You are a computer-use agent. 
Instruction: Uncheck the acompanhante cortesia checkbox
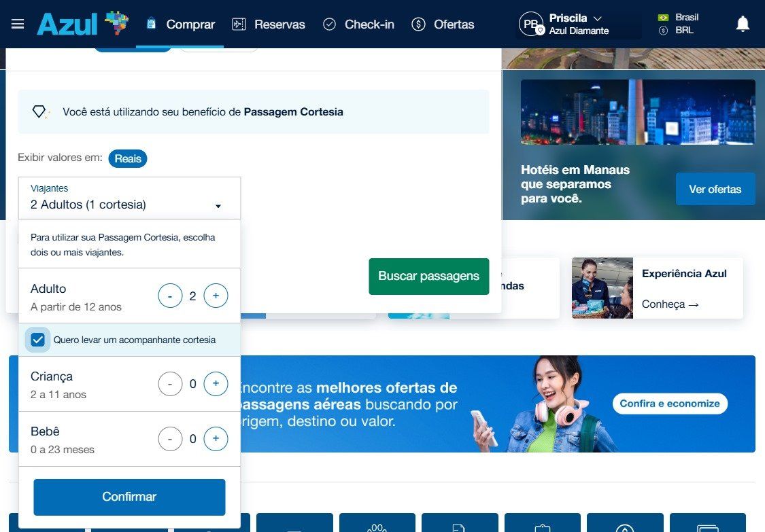38,340
